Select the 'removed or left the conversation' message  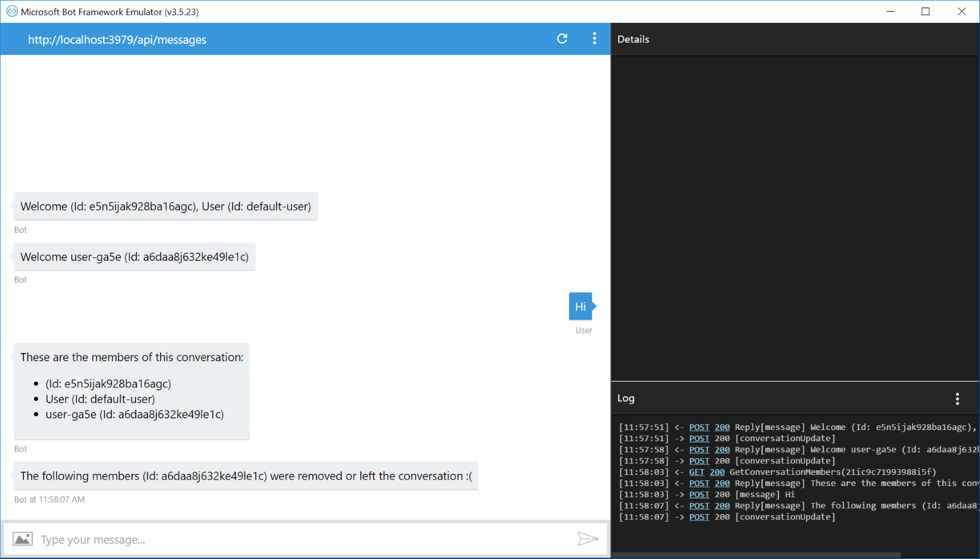pos(246,476)
